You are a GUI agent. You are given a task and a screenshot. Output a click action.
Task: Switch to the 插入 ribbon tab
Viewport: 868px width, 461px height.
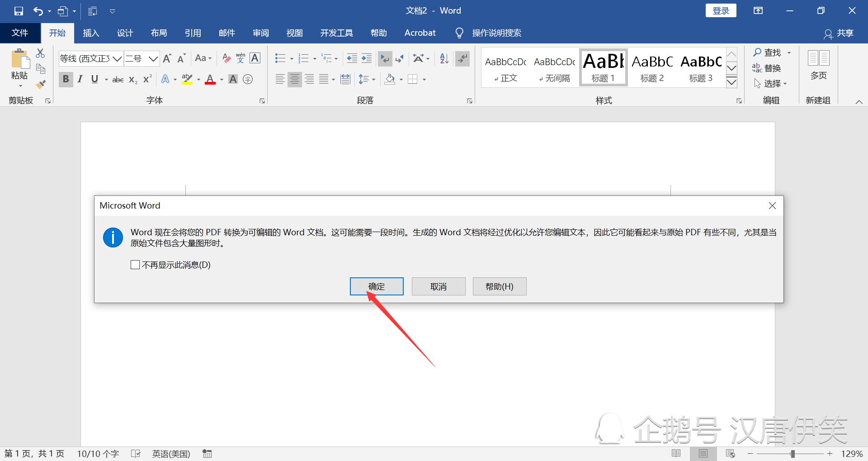click(91, 33)
